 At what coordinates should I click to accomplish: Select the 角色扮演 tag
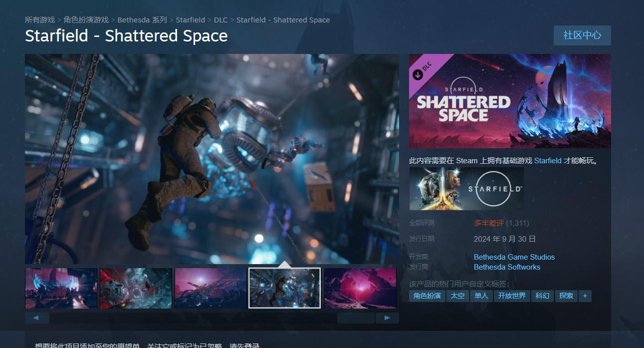[427, 296]
